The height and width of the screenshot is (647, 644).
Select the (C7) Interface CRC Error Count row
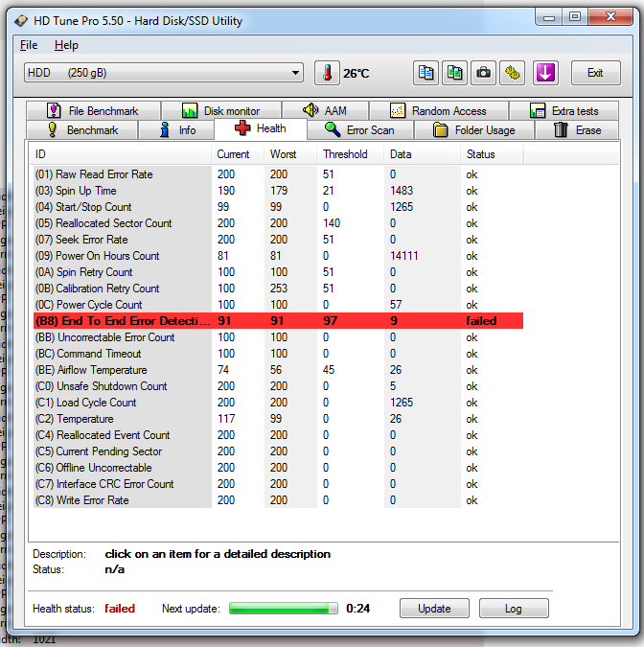279,484
